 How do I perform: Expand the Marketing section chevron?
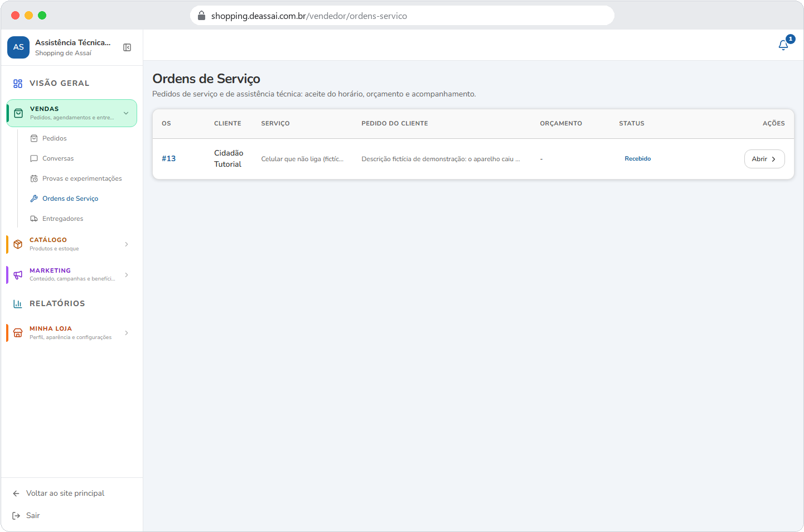pyautogui.click(x=127, y=275)
